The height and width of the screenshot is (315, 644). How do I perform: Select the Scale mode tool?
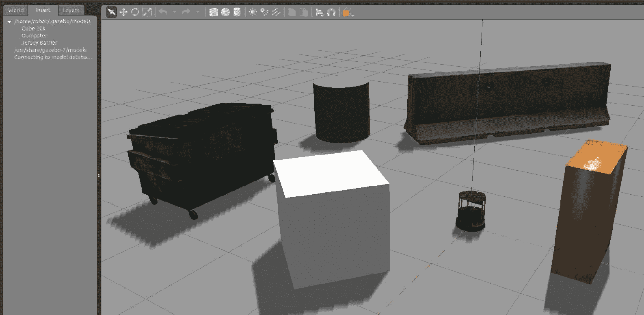pos(147,12)
